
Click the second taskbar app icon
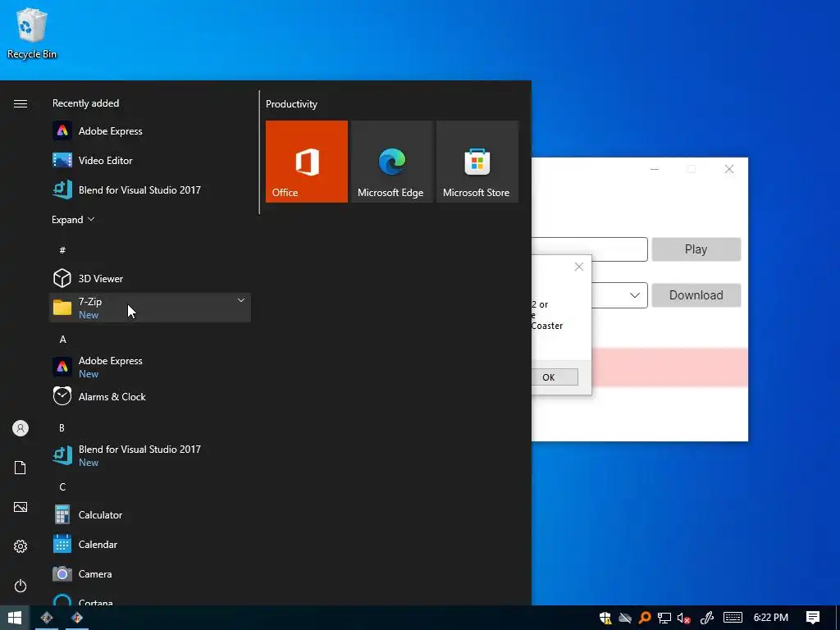coord(77,618)
